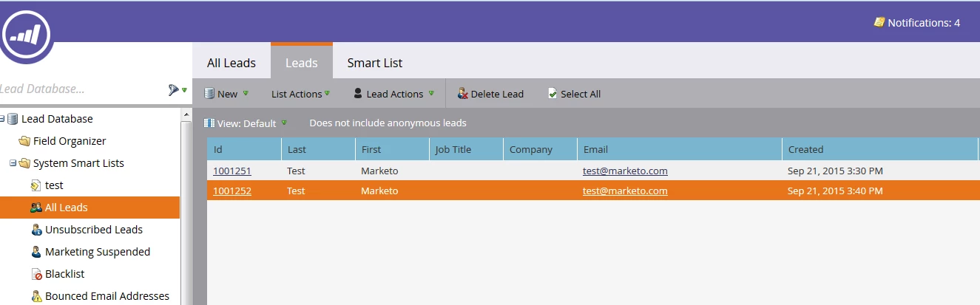
Task: Click the Field Organizer folder icon
Action: coord(24,141)
